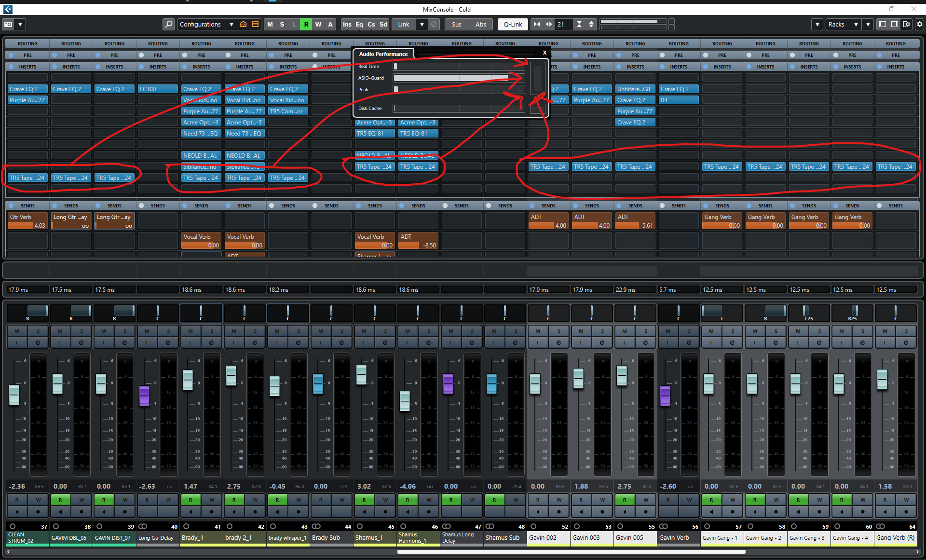Click the Shamus_1 channel fader handle
The image size is (926, 560).
pyautogui.click(x=361, y=374)
